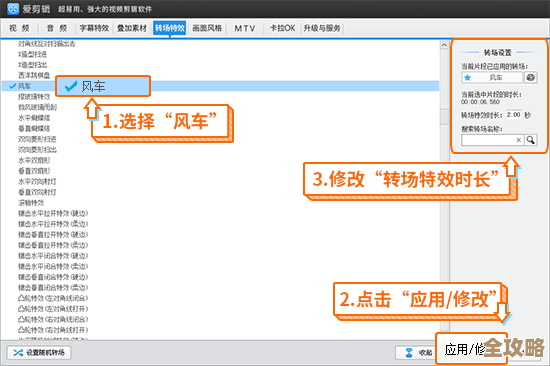Click the transition list scrollbar thumb
This screenshot has height=366, width=550.
444,117
